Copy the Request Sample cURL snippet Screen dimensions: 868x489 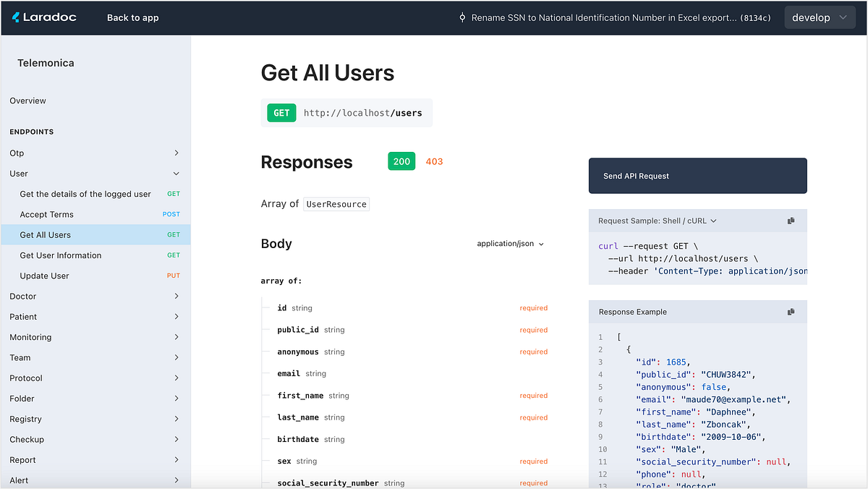(x=791, y=221)
